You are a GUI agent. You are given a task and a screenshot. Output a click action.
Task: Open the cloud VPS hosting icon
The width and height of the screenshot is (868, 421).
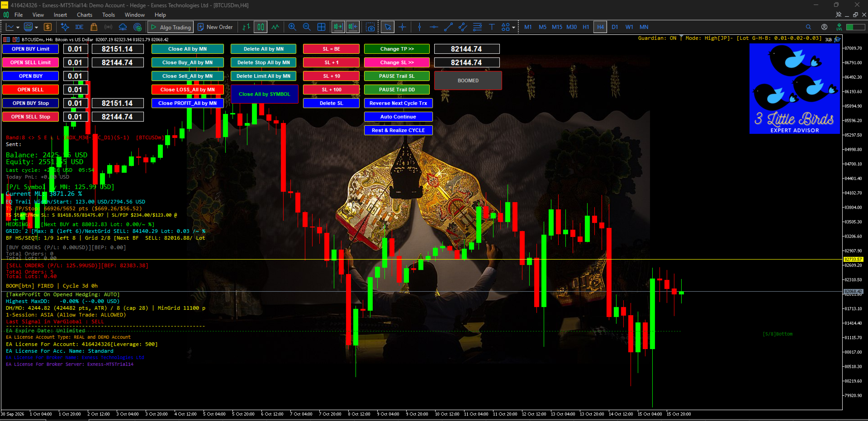click(x=123, y=27)
